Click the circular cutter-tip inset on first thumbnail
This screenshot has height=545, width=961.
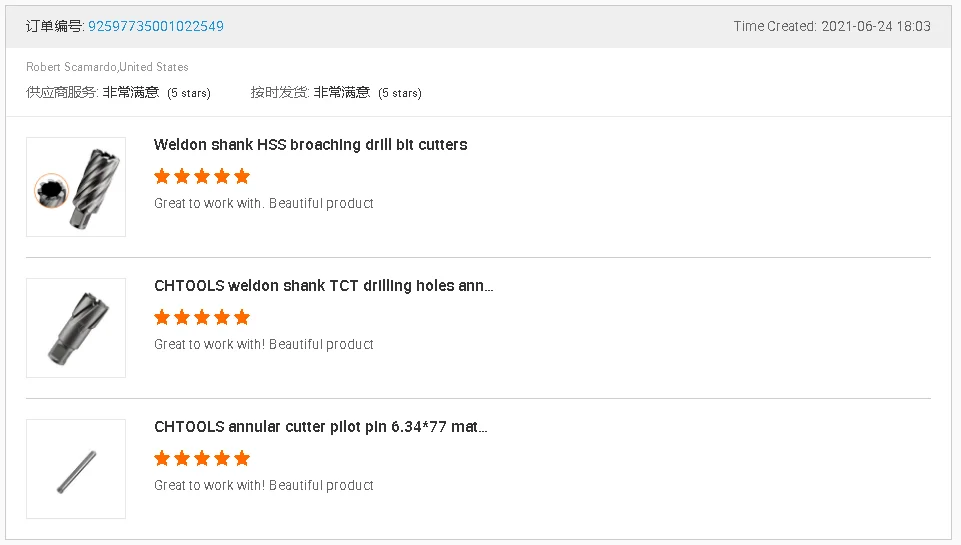[49, 190]
